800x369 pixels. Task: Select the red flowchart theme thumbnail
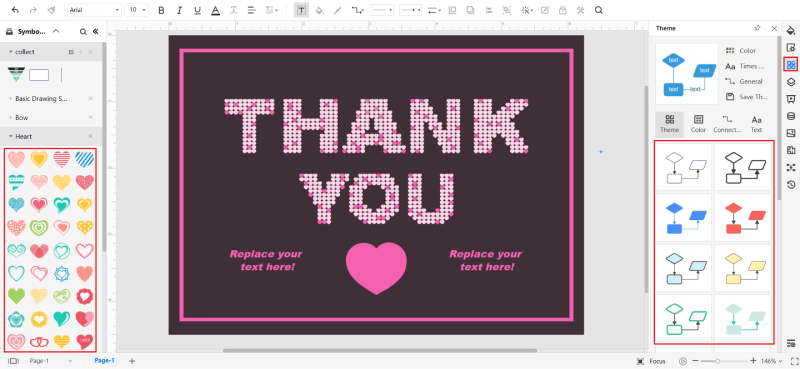(x=742, y=218)
